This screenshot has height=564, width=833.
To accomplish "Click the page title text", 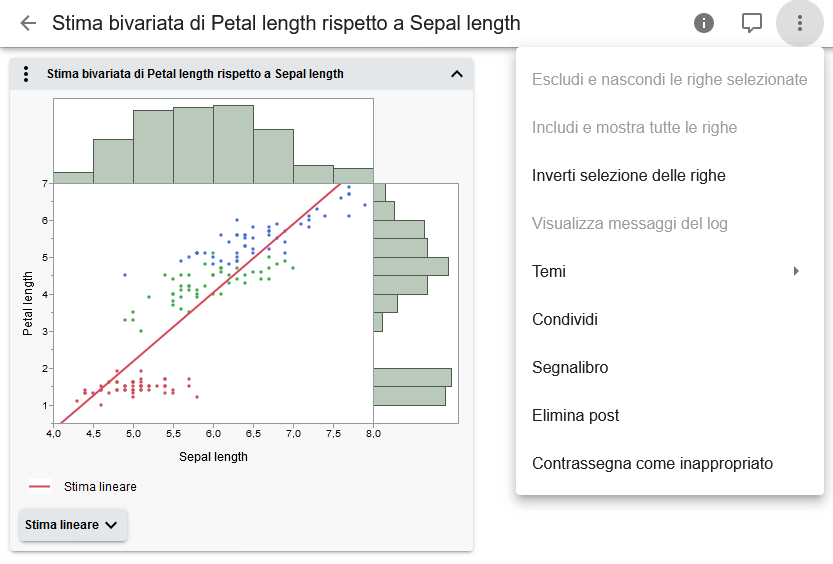I will pyautogui.click(x=286, y=23).
